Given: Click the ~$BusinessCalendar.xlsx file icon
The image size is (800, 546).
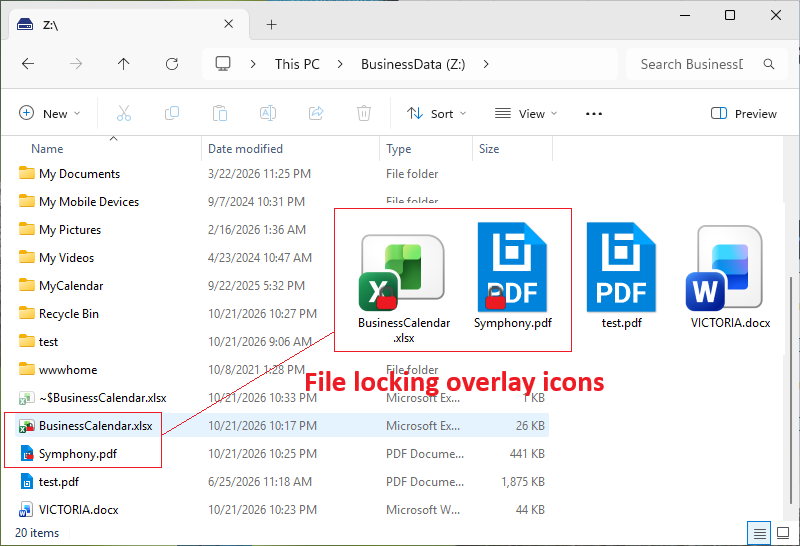Looking at the screenshot, I should click(x=27, y=398).
